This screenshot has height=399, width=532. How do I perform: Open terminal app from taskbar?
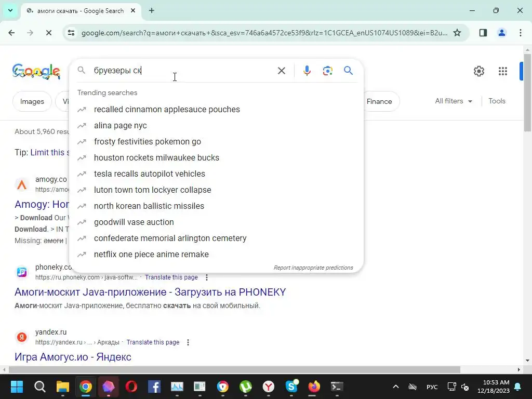click(337, 387)
